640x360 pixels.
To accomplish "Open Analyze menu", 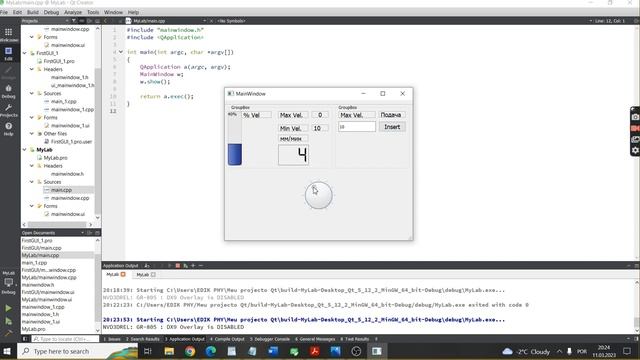I will coord(73,12).
